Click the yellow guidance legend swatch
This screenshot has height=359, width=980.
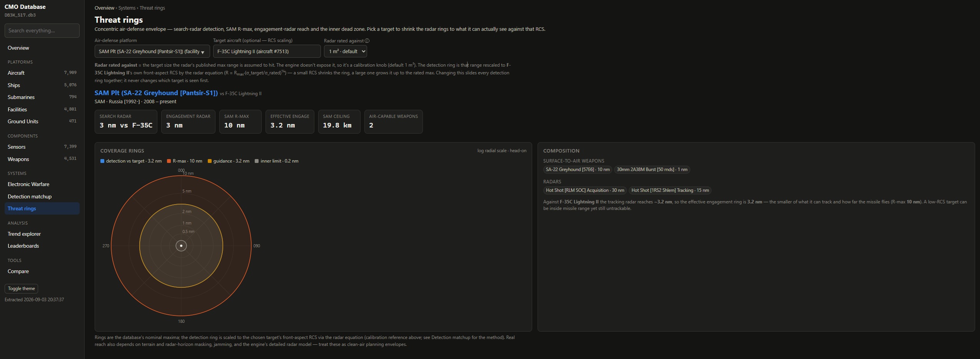tap(210, 161)
